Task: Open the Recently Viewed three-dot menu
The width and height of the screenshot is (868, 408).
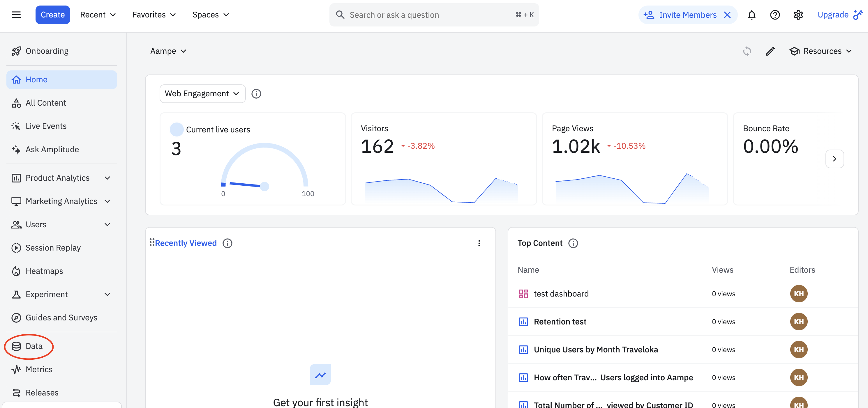Action: (479, 243)
